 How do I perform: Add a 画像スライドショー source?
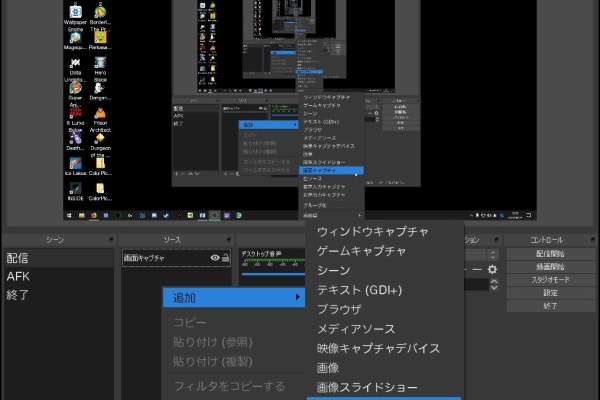(367, 387)
